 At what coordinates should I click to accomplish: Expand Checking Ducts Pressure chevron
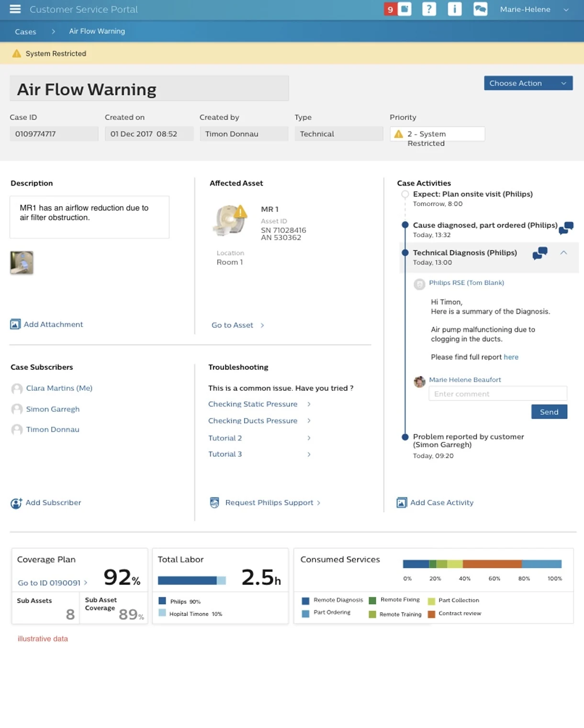(x=309, y=421)
